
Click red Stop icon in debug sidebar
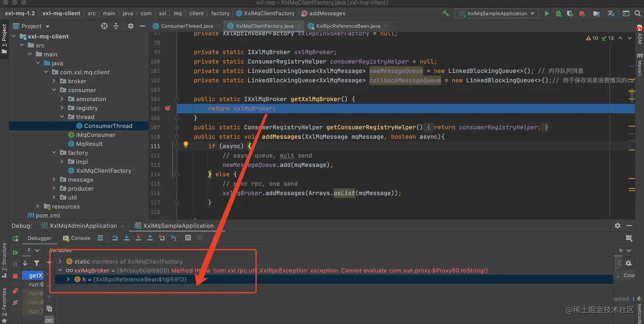point(15,276)
